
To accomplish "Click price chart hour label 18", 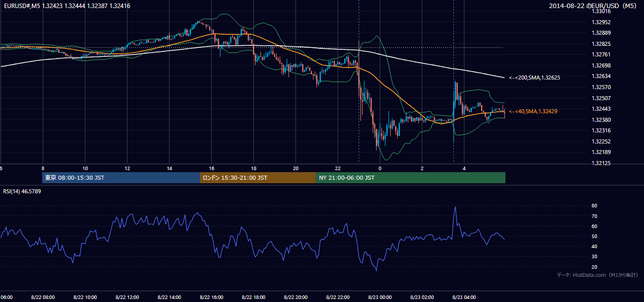I will tap(254, 169).
